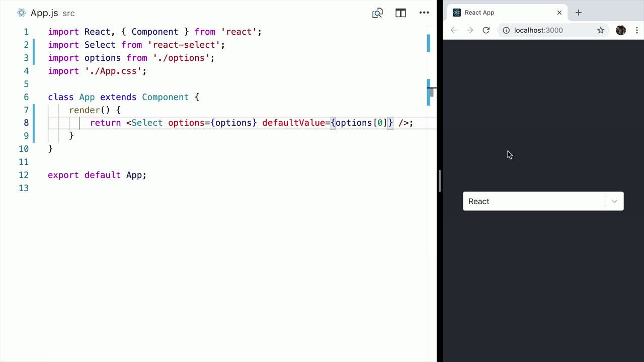This screenshot has width=644, height=362.
Task: Open Chrome's three-dot menu
Action: tap(637, 30)
